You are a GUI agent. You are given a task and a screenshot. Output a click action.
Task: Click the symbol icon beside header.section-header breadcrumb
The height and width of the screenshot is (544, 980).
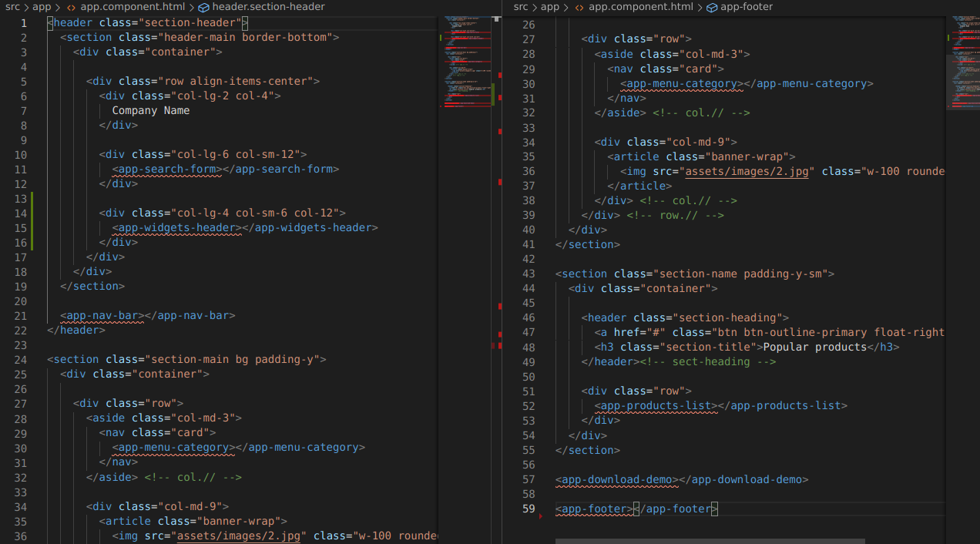[203, 7]
